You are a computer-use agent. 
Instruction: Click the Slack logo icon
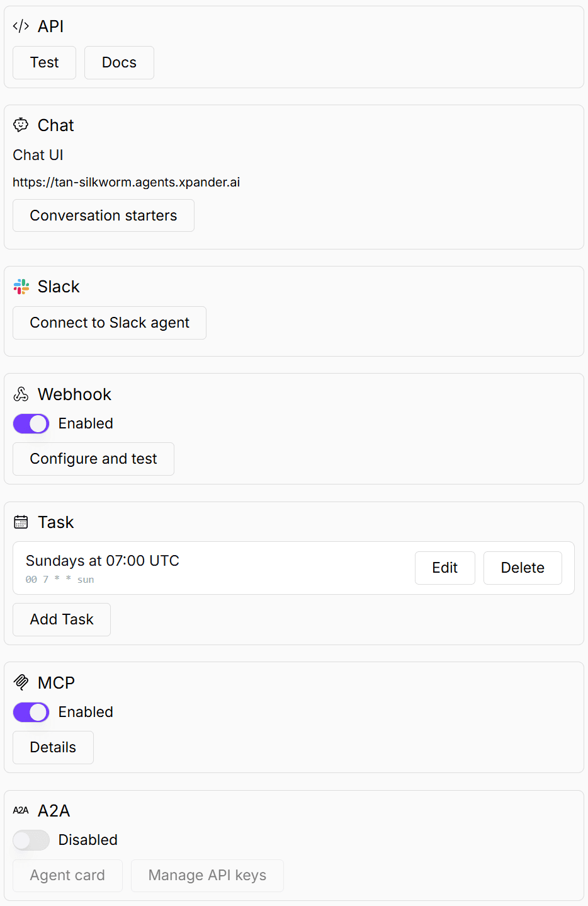click(x=21, y=287)
